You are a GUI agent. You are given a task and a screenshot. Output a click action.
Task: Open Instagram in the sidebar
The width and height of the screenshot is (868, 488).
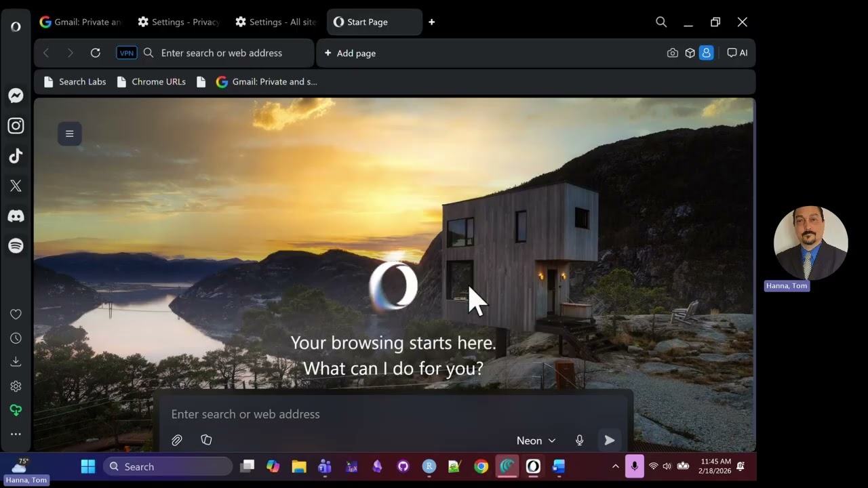click(x=16, y=126)
